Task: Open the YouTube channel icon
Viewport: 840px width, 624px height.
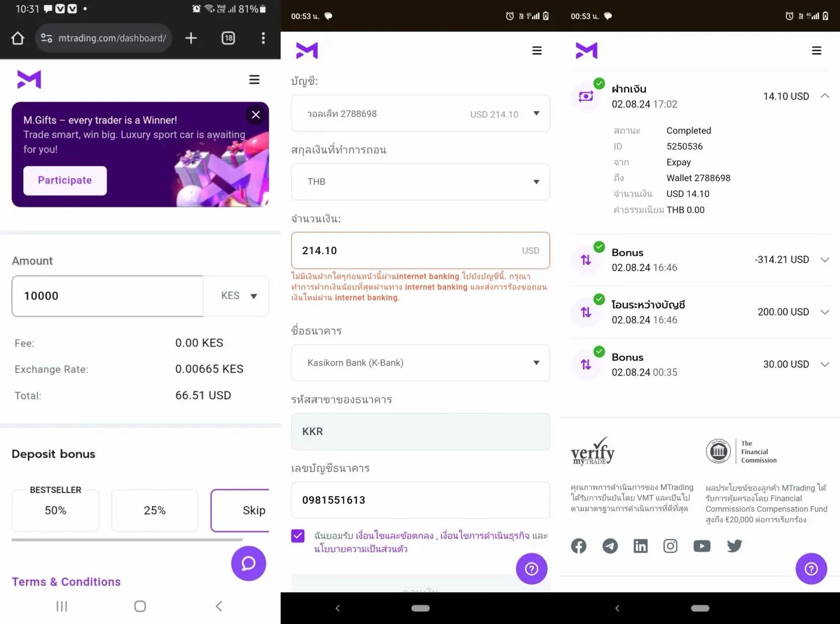Action: click(x=702, y=546)
